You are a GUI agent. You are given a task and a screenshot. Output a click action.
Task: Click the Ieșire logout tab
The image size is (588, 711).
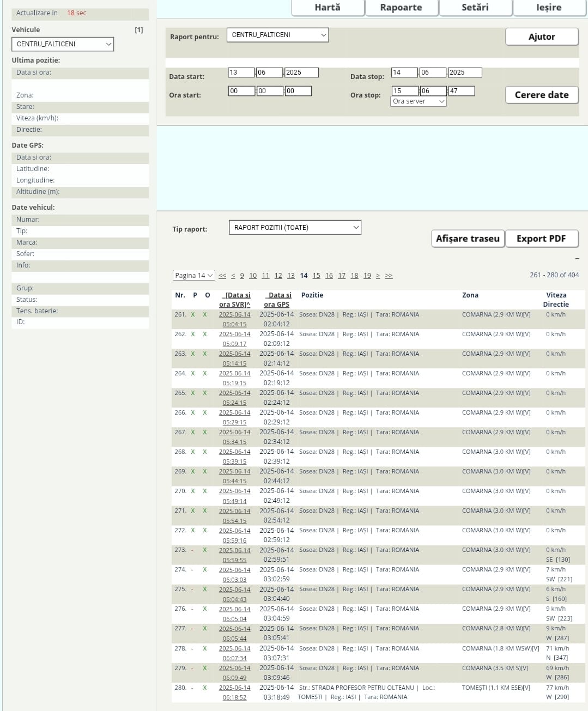[548, 8]
